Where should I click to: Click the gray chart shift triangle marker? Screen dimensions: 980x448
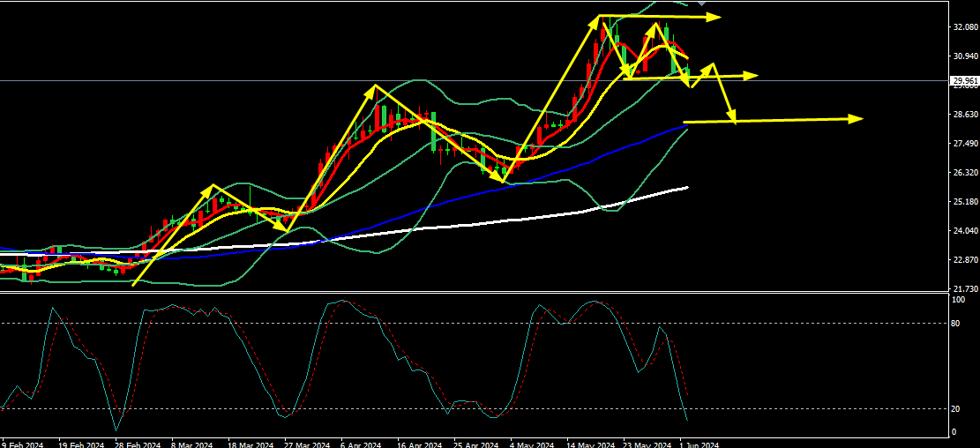coord(701,4)
